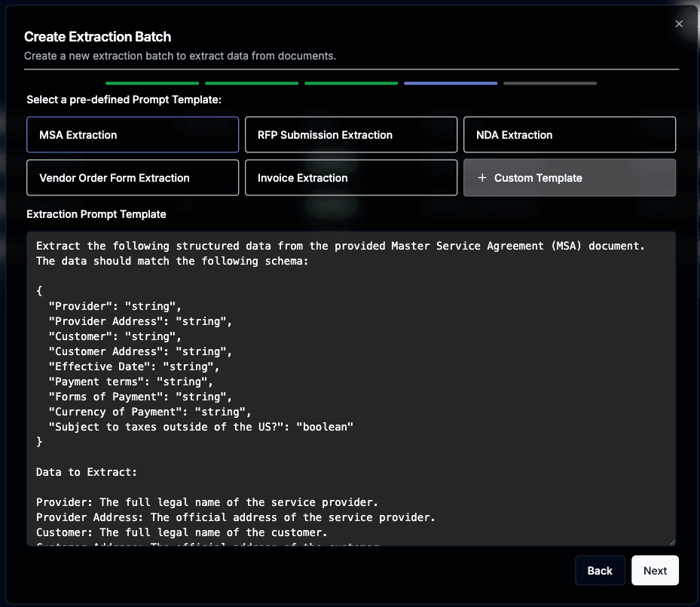Image resolution: width=700 pixels, height=607 pixels.
Task: Choose the Custom Template option
Action: click(569, 177)
